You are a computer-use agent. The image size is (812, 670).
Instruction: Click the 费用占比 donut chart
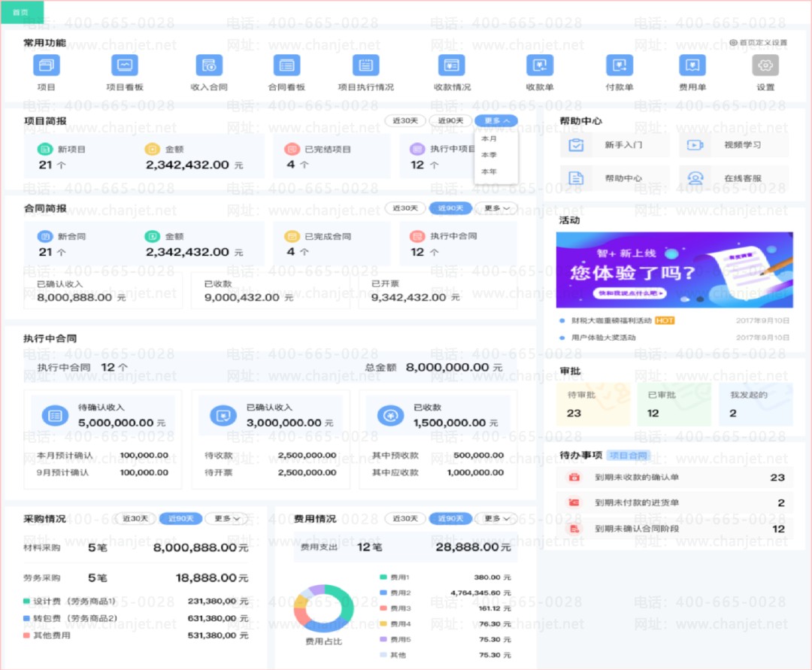click(x=323, y=609)
